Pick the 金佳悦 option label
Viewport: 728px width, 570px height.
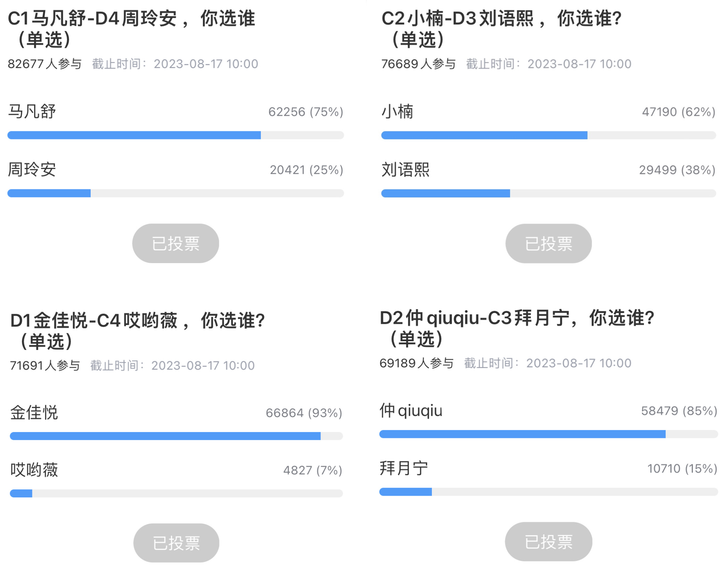[x=34, y=413]
